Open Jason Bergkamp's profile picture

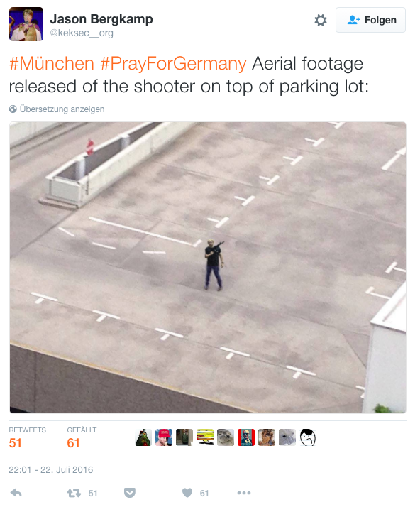tap(26, 24)
